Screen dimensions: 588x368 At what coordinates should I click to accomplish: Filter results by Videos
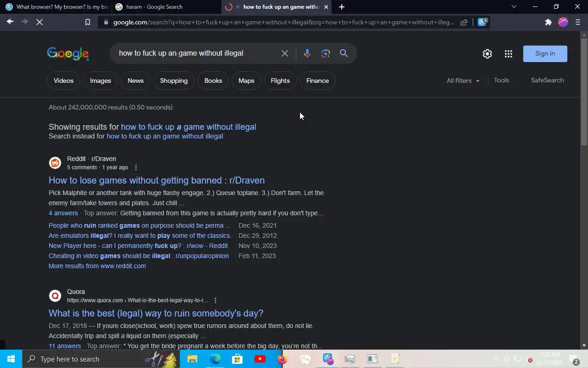pos(63,80)
